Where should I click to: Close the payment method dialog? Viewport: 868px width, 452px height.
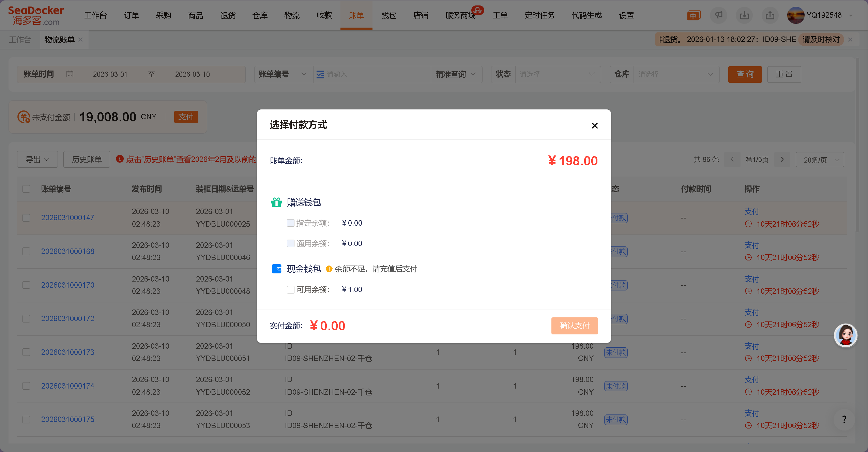pyautogui.click(x=595, y=125)
